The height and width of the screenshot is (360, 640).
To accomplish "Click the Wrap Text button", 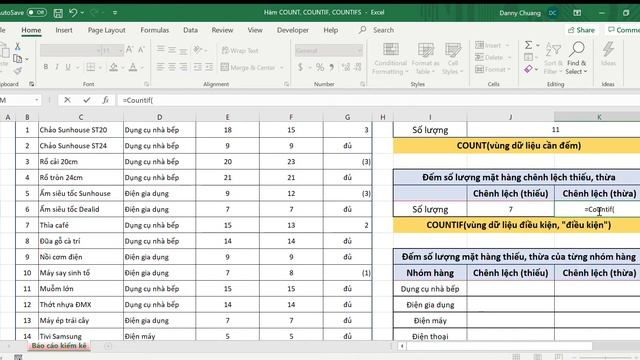I will 240,51.
